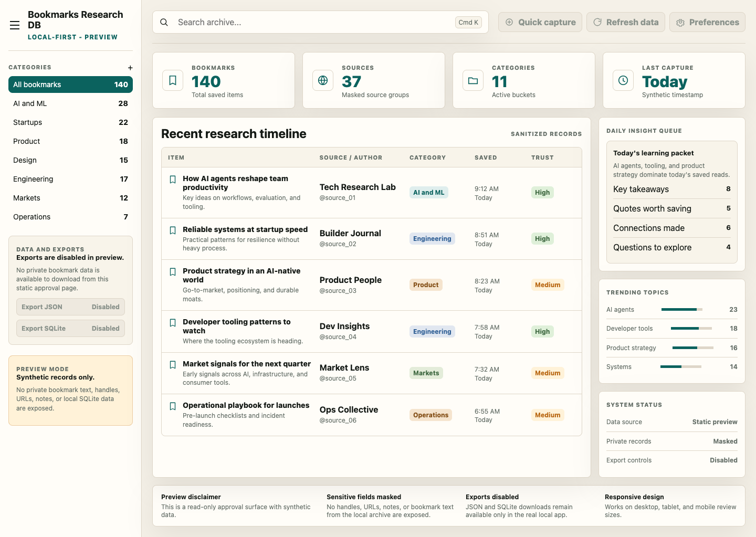Bookmark icon for How AI agents reshape row
The height and width of the screenshot is (537, 756).
tap(173, 180)
